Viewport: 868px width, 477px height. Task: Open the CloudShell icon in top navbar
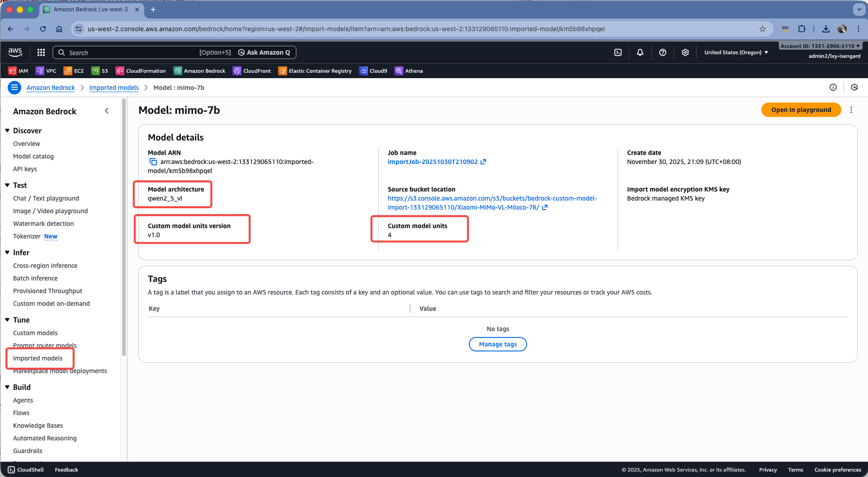[618, 52]
